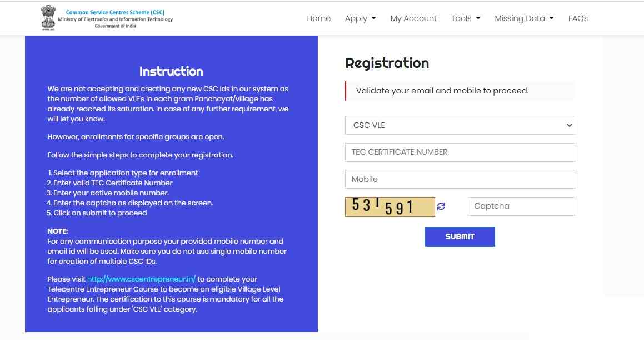The height and width of the screenshot is (340, 644).
Task: Select Home from the navigation bar
Action: [x=318, y=18]
